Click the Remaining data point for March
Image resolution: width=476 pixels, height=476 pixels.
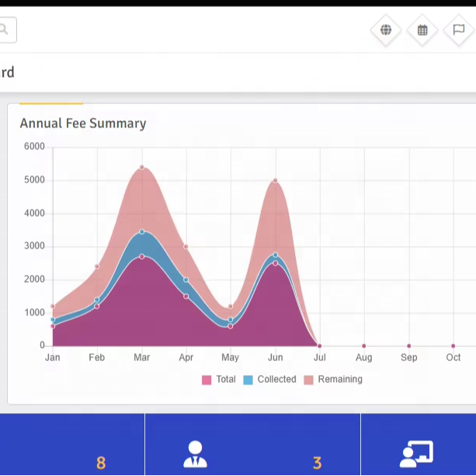coord(142,167)
